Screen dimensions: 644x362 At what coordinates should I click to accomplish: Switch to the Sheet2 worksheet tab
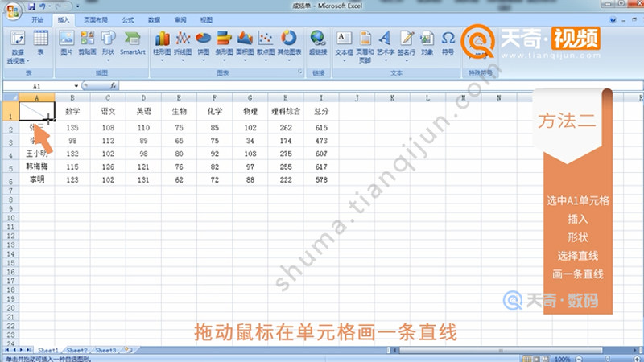click(76, 350)
